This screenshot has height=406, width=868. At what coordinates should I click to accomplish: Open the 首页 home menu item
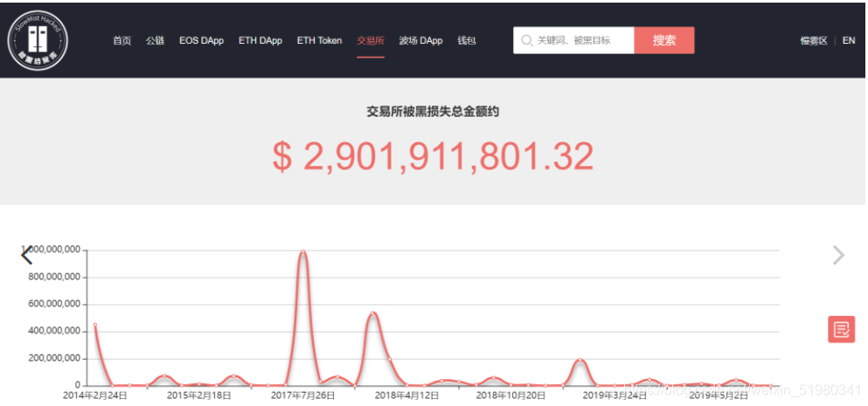click(122, 40)
